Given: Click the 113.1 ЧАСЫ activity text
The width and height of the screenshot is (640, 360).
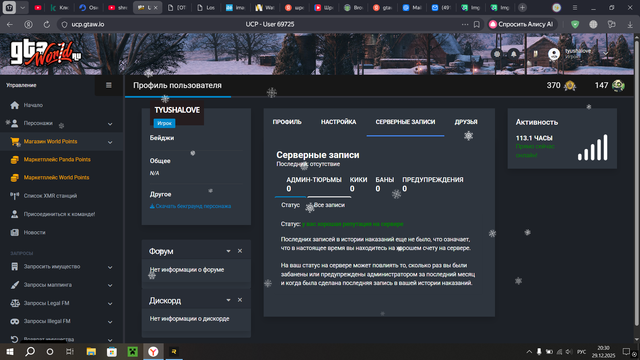Looking at the screenshot, I should (534, 138).
